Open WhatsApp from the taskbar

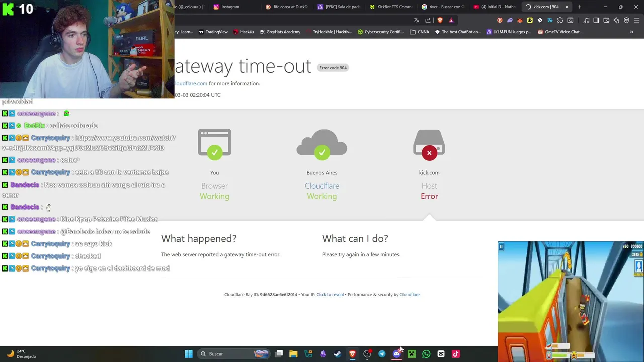tap(426, 354)
